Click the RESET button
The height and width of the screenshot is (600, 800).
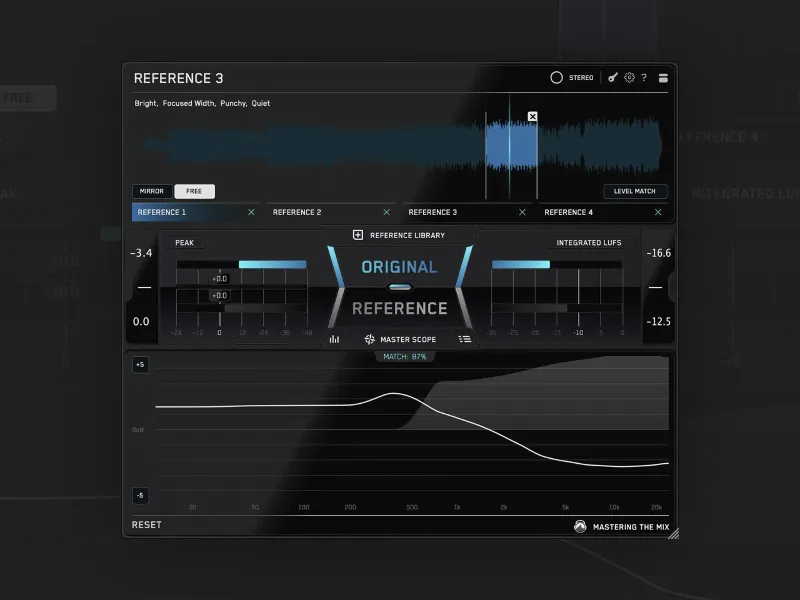146,525
